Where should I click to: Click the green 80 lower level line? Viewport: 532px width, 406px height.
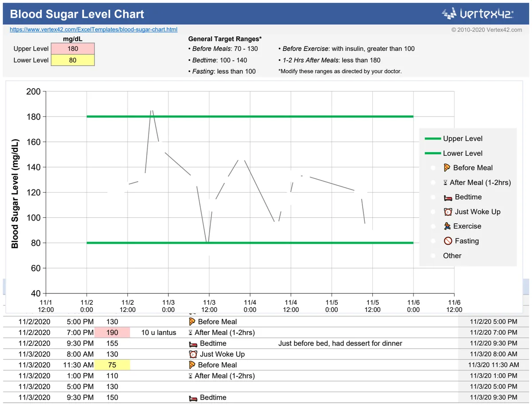click(250, 243)
